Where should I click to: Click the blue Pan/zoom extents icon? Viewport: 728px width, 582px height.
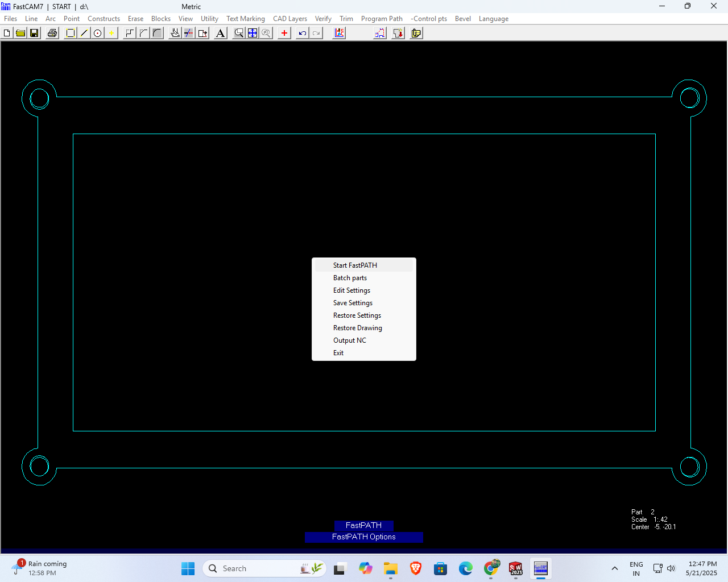253,33
